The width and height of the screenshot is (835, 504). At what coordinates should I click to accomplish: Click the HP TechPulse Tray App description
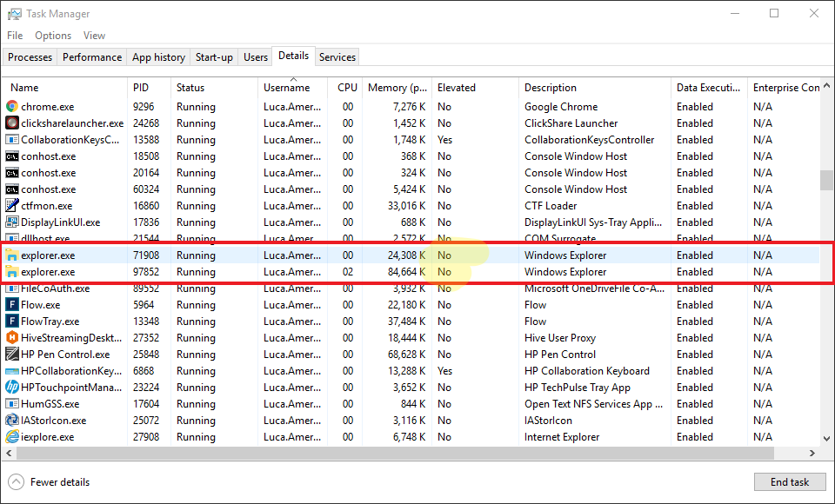pos(578,388)
